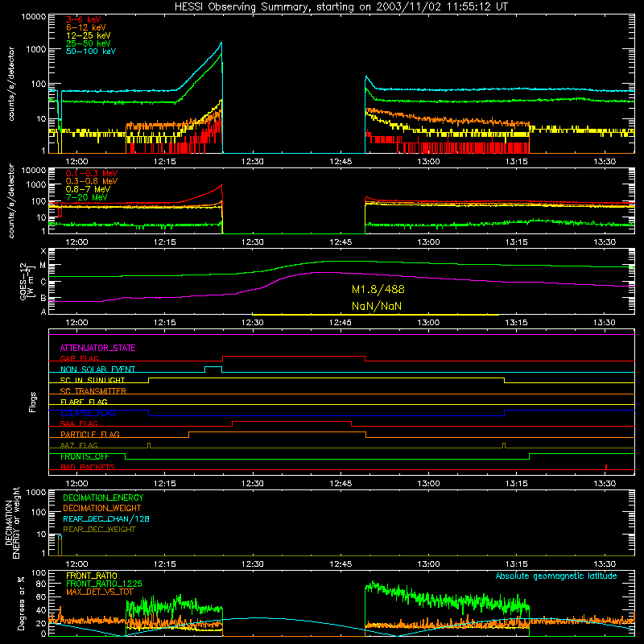Screen dimensions: 644x644
Task: Click the 0.3-0.8 MeV legend entry
Action: click(92, 181)
